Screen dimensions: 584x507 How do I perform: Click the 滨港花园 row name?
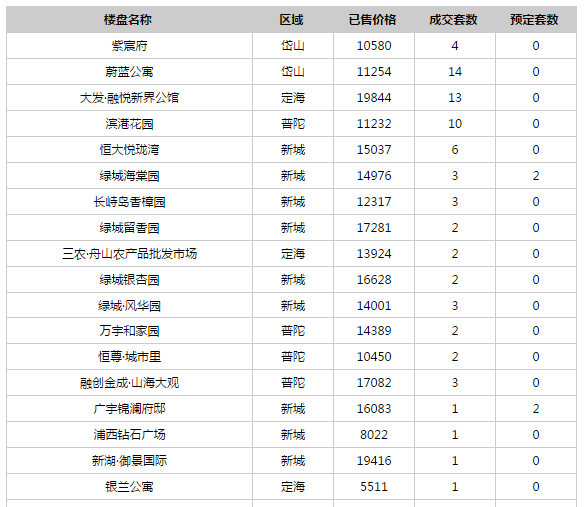(129, 124)
